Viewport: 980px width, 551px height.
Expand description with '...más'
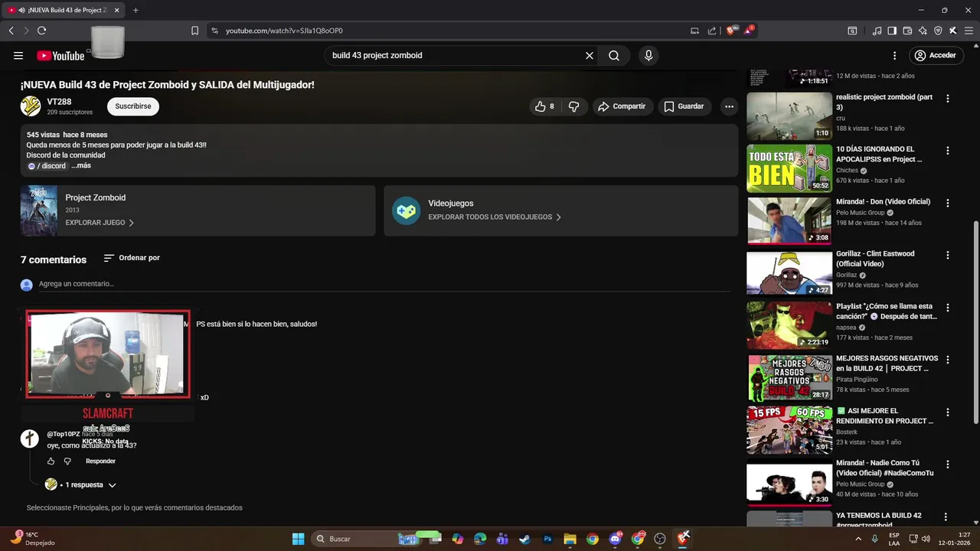tap(81, 165)
